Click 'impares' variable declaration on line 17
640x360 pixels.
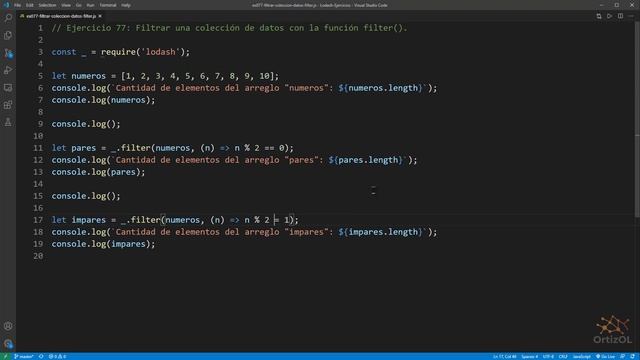coord(88,220)
